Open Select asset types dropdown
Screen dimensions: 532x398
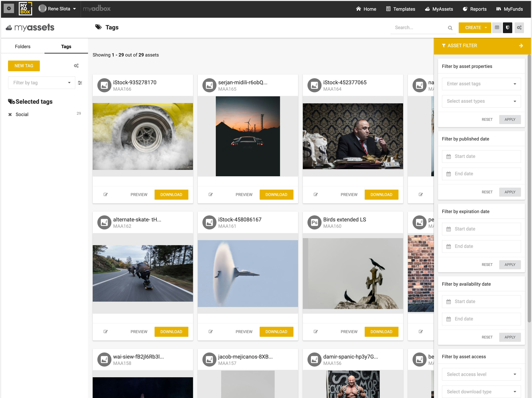pos(481,101)
